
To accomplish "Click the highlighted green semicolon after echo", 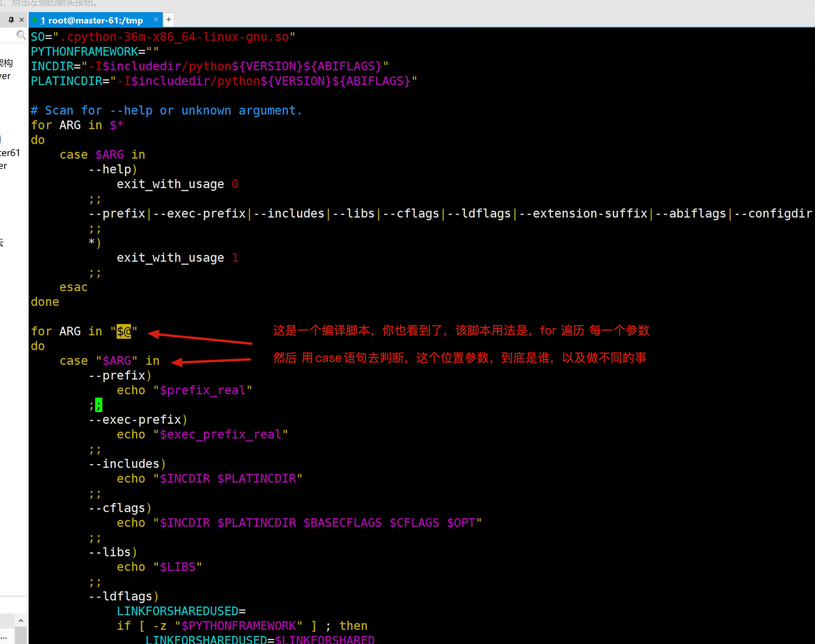I will coord(99,405).
